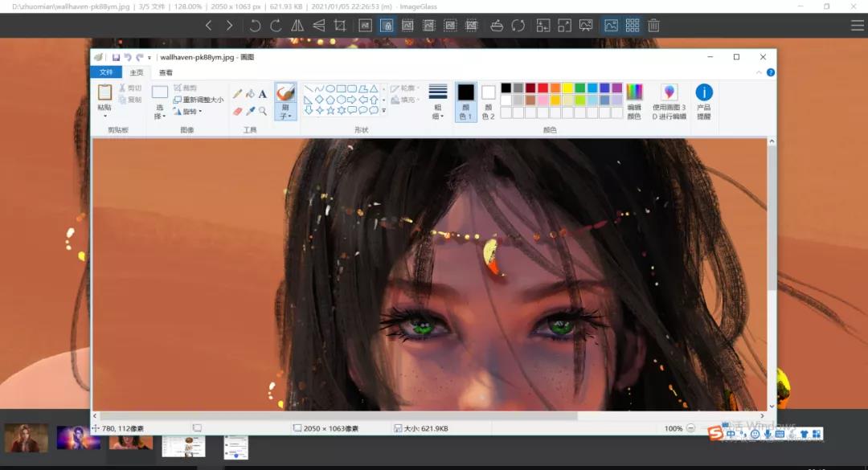Click the 粘贴 paste clipboard icon
The width and height of the screenshot is (868, 470).
(104, 92)
